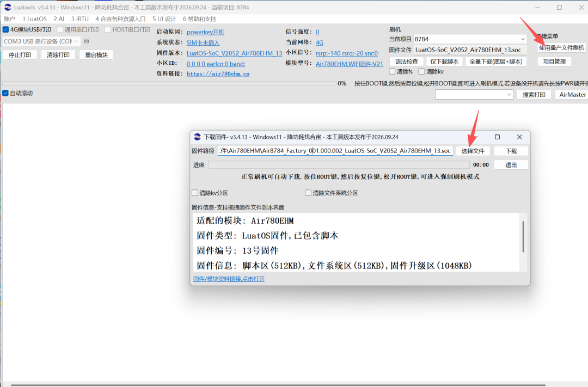Screen dimensions: 588x387
Task: Click firmware info vertical scrollbar
Action: 523,237
